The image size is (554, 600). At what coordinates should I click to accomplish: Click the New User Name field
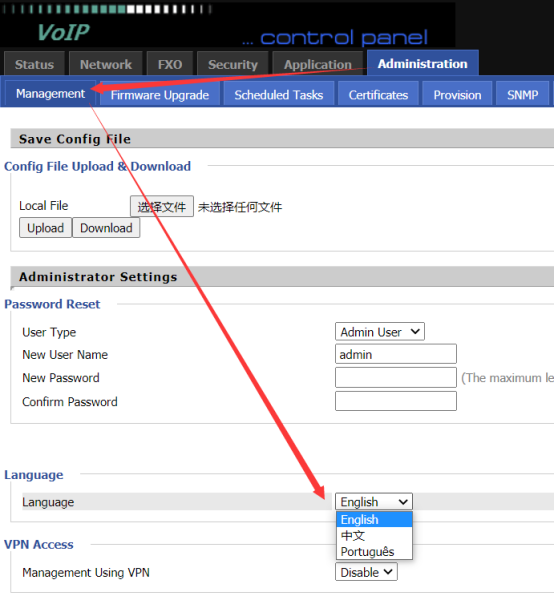pos(396,354)
